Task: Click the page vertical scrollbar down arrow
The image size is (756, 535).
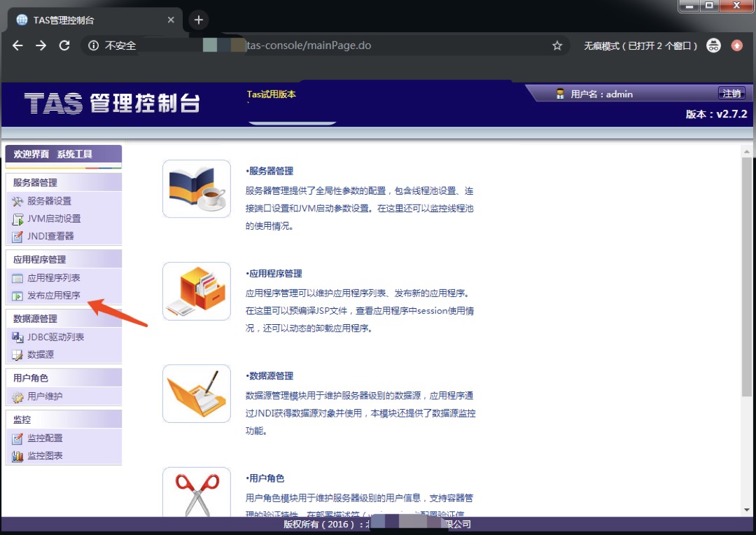Action: 747,510
